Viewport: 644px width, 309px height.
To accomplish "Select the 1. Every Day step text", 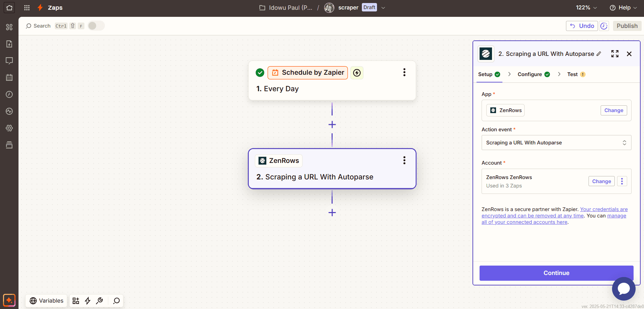I will (x=277, y=89).
